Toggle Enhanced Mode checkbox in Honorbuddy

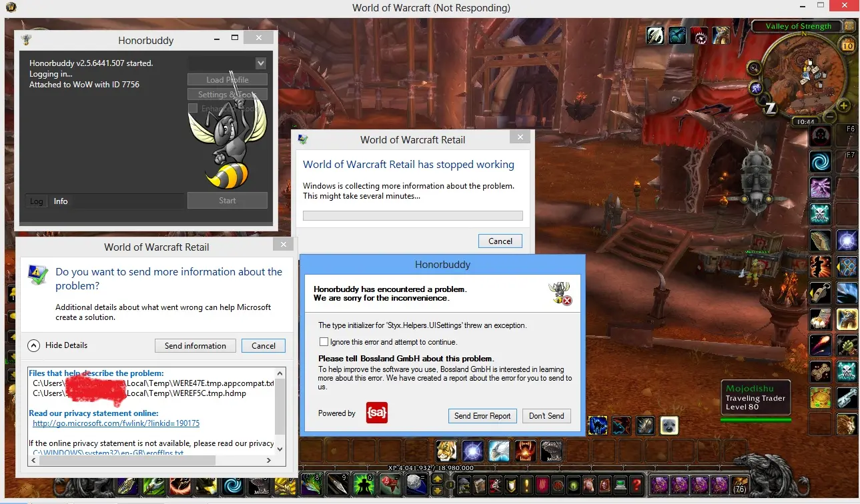[193, 108]
